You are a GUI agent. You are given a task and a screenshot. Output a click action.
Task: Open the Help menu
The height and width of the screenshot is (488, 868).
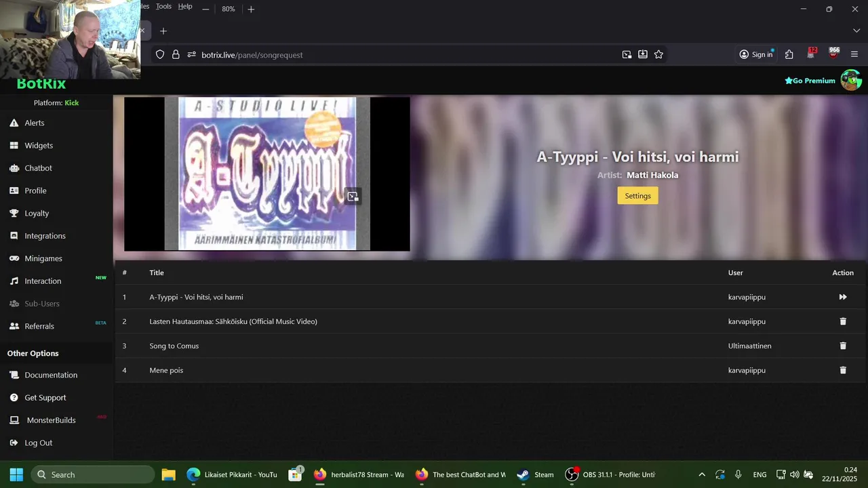[x=185, y=6]
